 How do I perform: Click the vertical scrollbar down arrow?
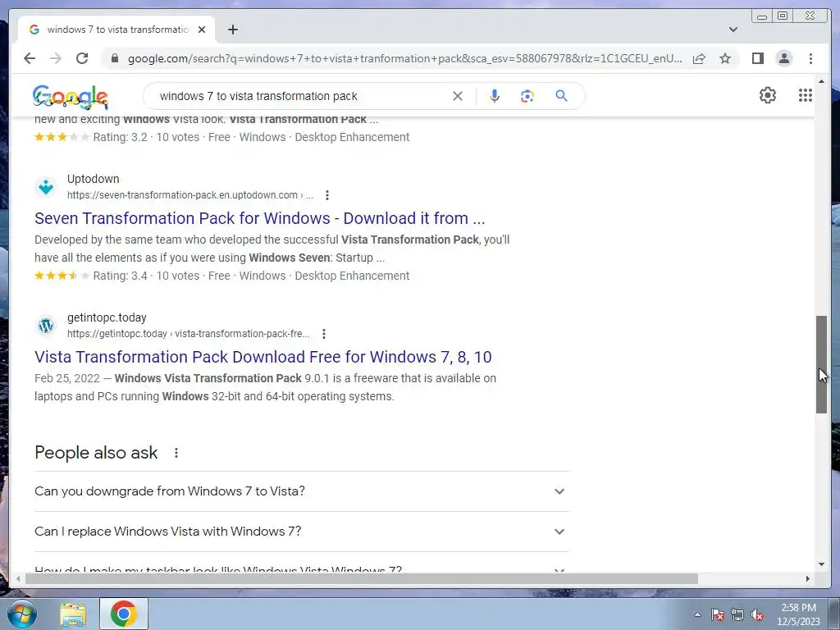821,564
